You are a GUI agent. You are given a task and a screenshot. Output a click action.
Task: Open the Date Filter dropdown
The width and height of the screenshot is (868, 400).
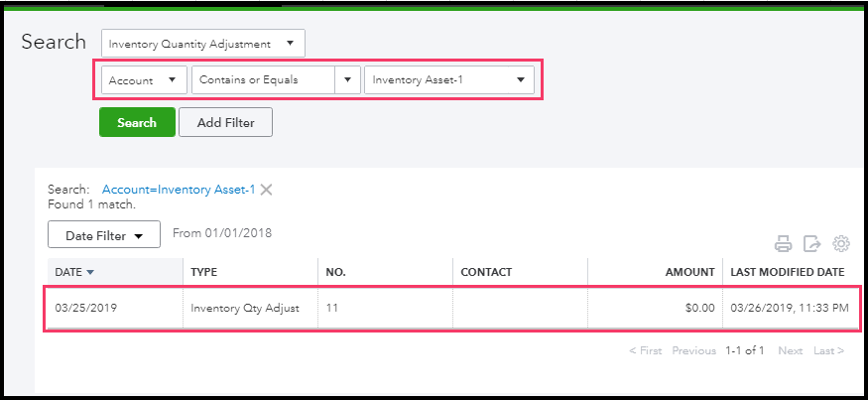point(104,235)
